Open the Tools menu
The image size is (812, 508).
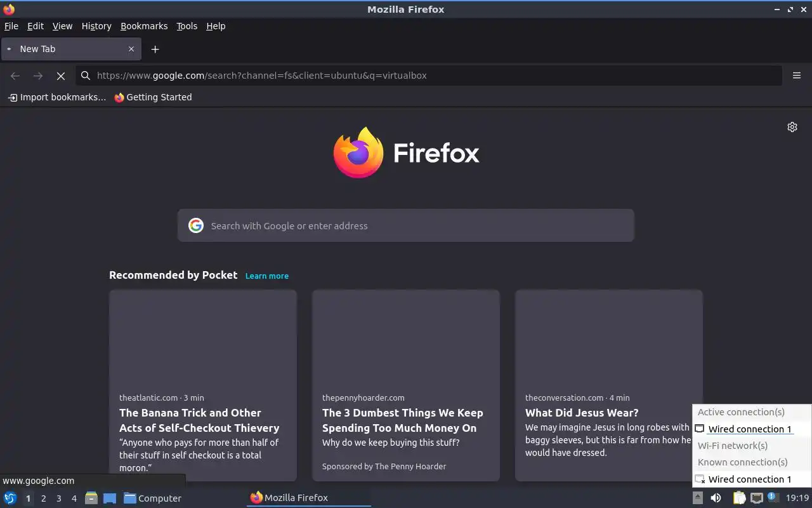[187, 26]
